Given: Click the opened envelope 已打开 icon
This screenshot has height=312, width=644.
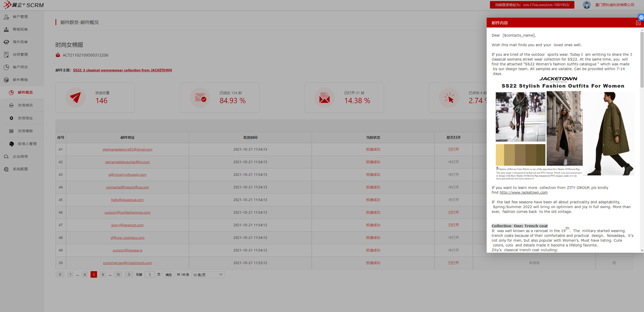Looking at the screenshot, I should tap(324, 98).
